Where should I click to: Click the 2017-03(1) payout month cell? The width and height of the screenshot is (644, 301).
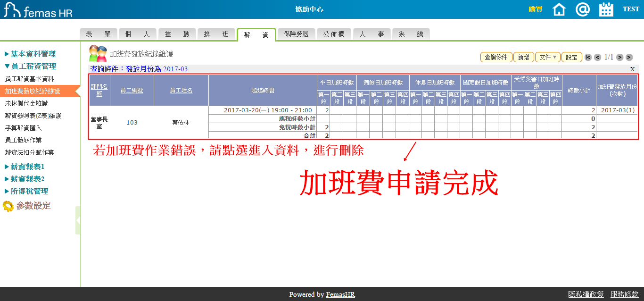click(x=618, y=110)
